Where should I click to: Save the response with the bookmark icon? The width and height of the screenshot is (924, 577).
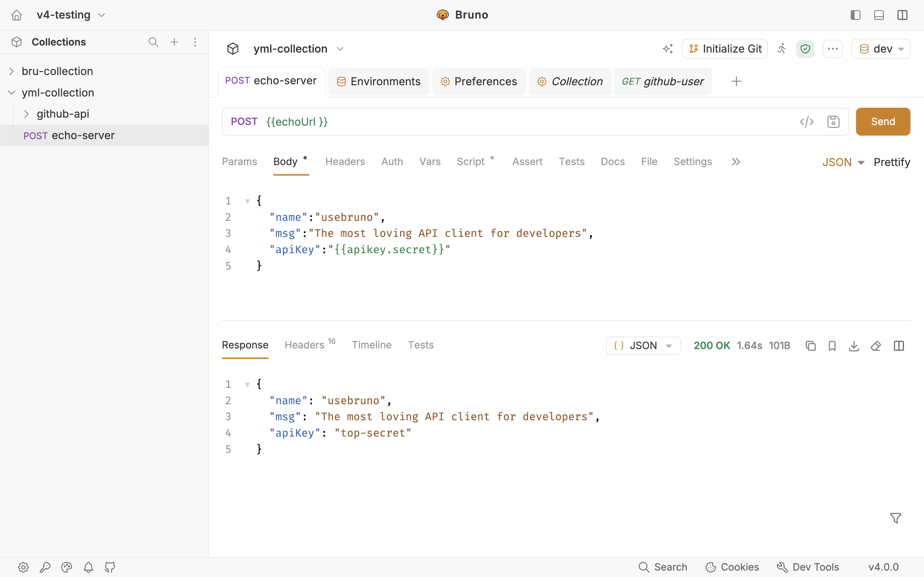click(832, 346)
